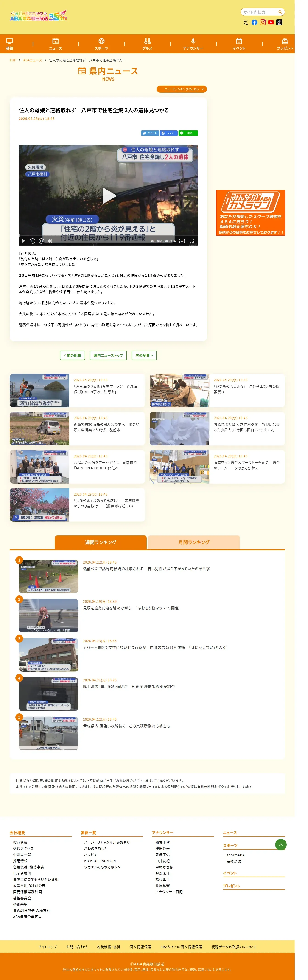Open the YouTube icon in header
The width and height of the screenshot is (308, 980).
tap(271, 23)
